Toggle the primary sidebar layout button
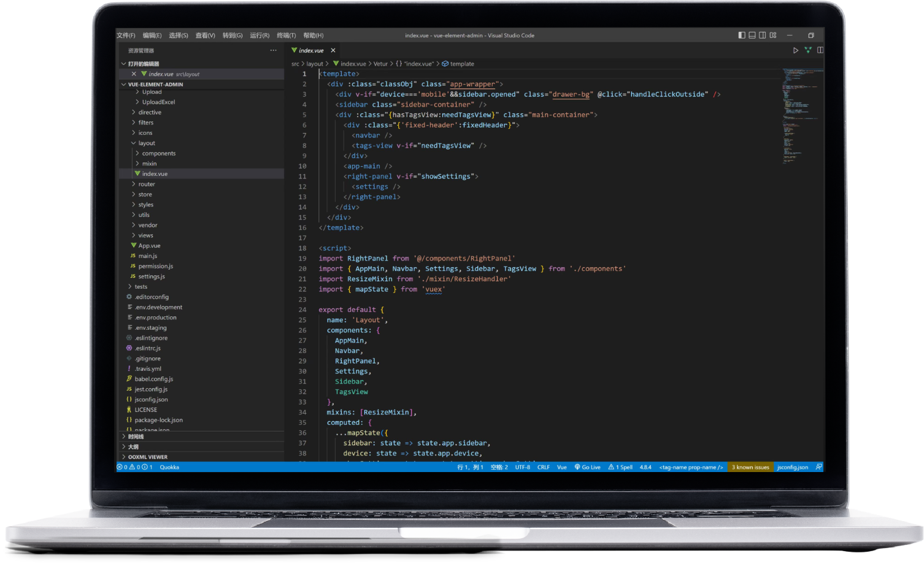 (x=742, y=36)
